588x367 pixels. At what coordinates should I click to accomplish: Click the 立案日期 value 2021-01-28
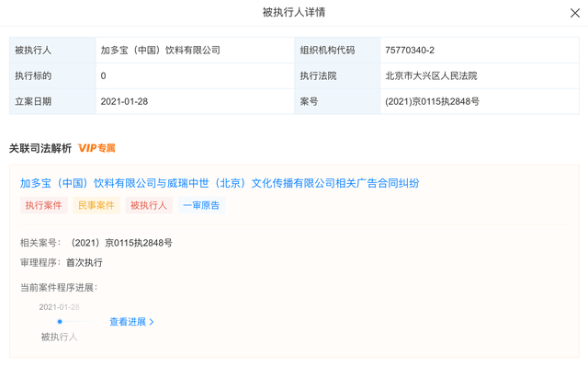tap(124, 101)
